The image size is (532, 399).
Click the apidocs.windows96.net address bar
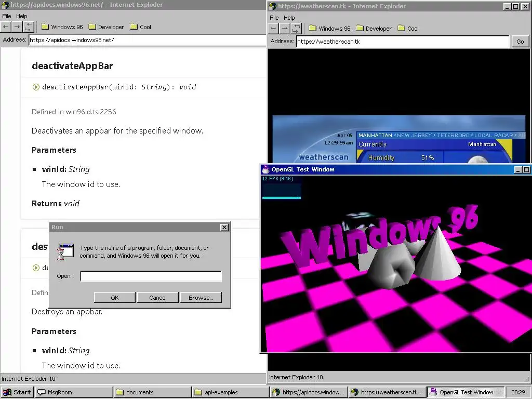coord(147,40)
